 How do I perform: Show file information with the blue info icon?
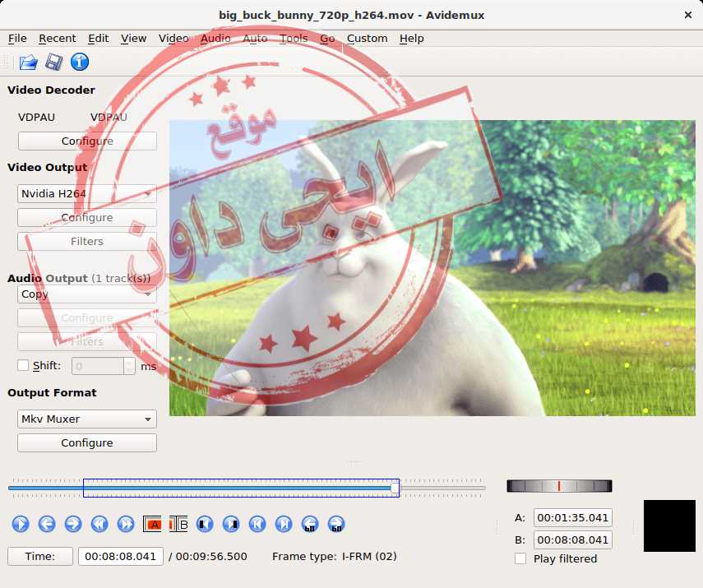coord(80,62)
